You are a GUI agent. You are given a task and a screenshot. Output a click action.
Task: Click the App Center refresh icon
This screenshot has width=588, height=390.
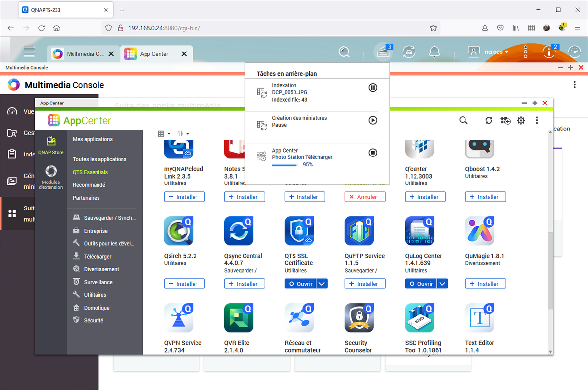(x=489, y=120)
